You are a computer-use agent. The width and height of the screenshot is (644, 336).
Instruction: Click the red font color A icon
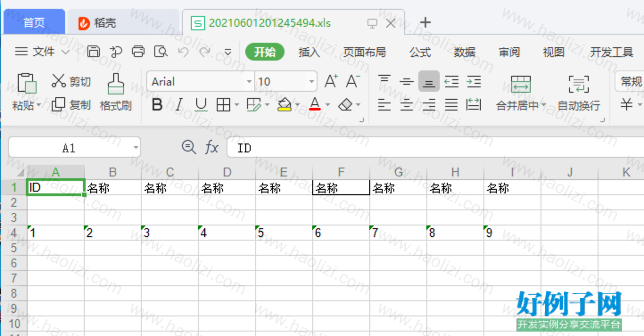tap(315, 105)
